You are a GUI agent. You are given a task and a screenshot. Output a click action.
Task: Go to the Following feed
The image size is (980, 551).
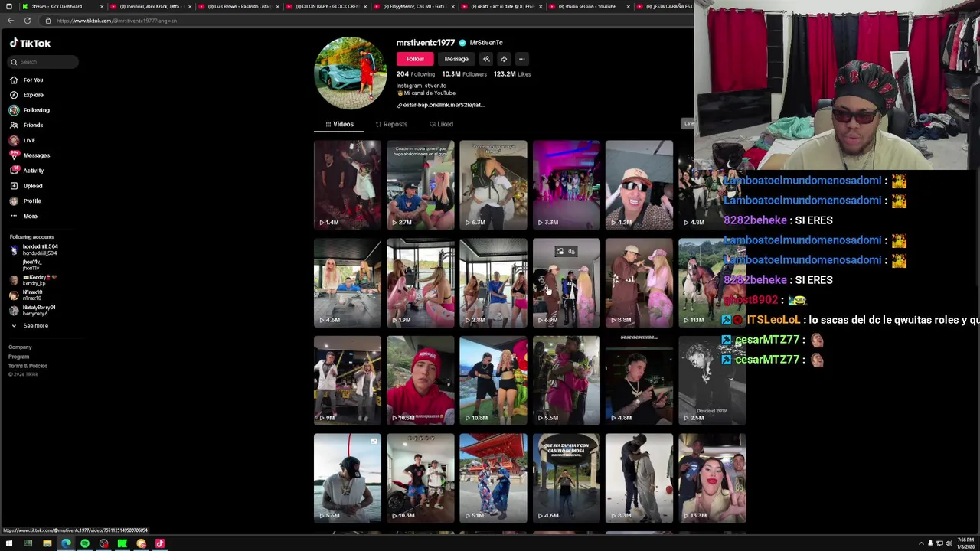click(36, 110)
